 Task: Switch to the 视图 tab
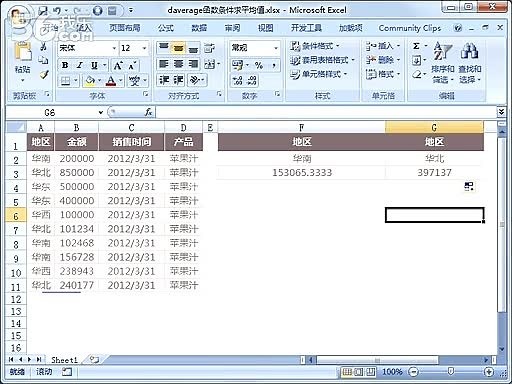pyautogui.click(x=265, y=28)
